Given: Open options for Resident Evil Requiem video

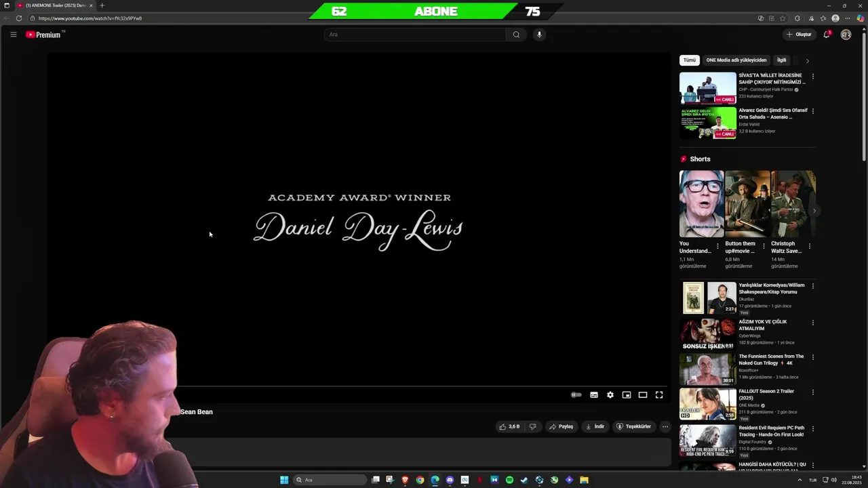Looking at the screenshot, I should pyautogui.click(x=813, y=428).
